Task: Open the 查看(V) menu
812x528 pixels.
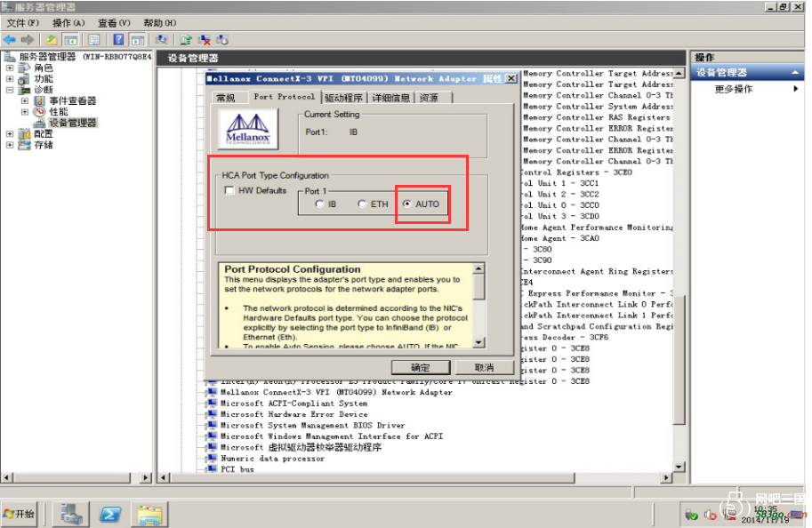Action: (x=114, y=23)
